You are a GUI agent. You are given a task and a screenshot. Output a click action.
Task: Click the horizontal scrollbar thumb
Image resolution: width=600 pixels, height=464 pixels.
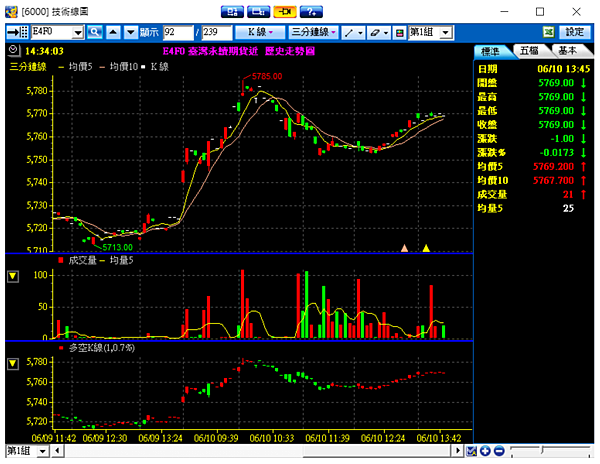click(x=377, y=451)
